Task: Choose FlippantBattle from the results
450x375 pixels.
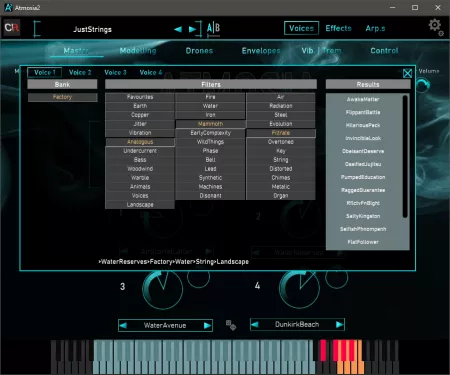Action: [363, 112]
